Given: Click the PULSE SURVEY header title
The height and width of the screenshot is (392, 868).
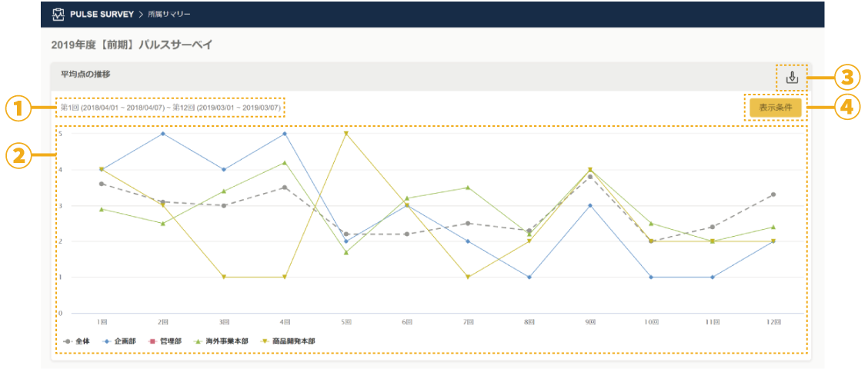Looking at the screenshot, I should point(102,15).
